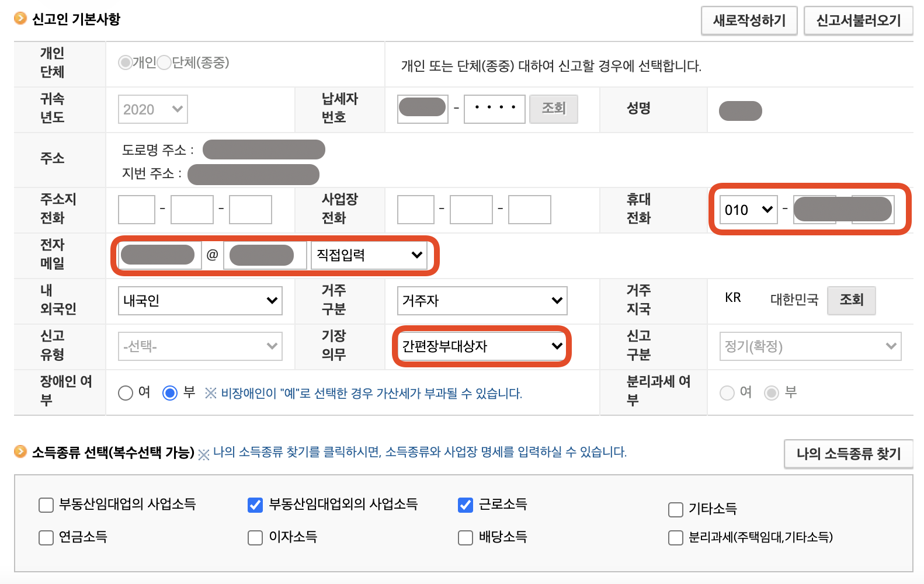Open the 귀속년도 dropdown showing 2020
Image resolution: width=924 pixels, height=584 pixels.
coord(152,109)
